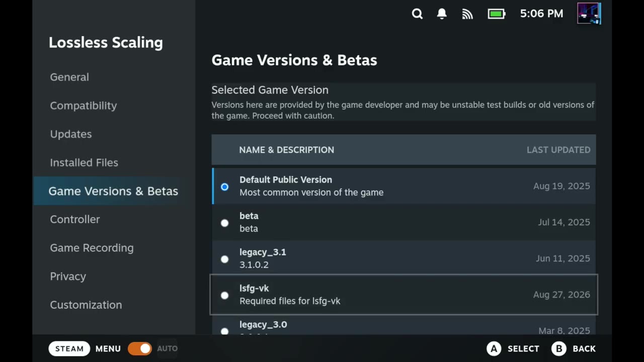Image resolution: width=644 pixels, height=362 pixels.
Task: Open the Updates settings tab
Action: click(x=71, y=134)
